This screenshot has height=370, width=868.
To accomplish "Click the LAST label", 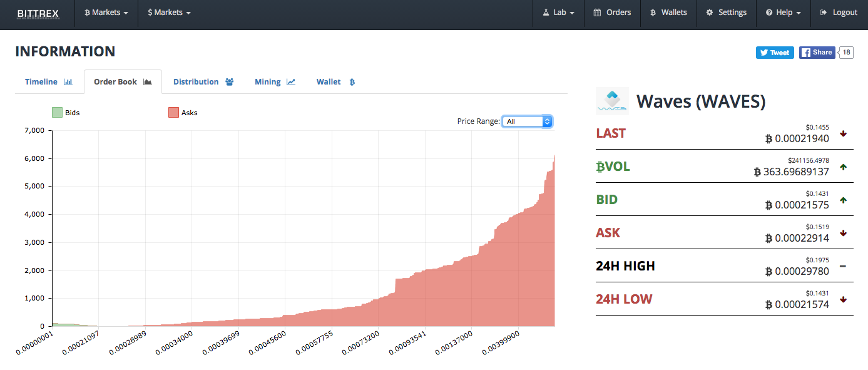I will tap(611, 133).
